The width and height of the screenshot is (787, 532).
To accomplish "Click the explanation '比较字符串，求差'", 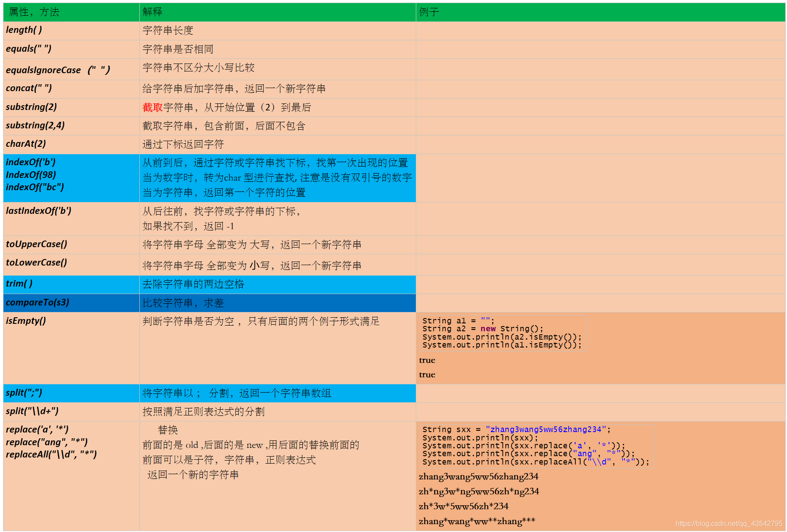I will click(183, 303).
